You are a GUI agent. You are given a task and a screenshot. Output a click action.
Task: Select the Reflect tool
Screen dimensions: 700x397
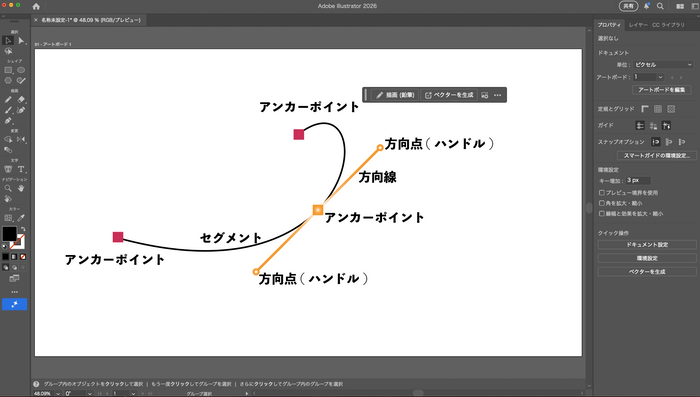(x=21, y=139)
